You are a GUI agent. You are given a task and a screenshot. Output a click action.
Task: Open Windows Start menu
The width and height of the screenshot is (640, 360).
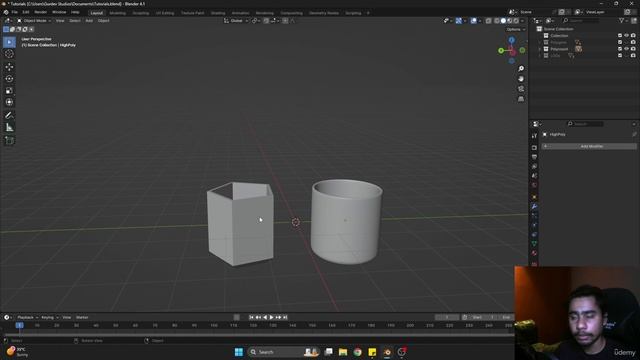coord(239,352)
